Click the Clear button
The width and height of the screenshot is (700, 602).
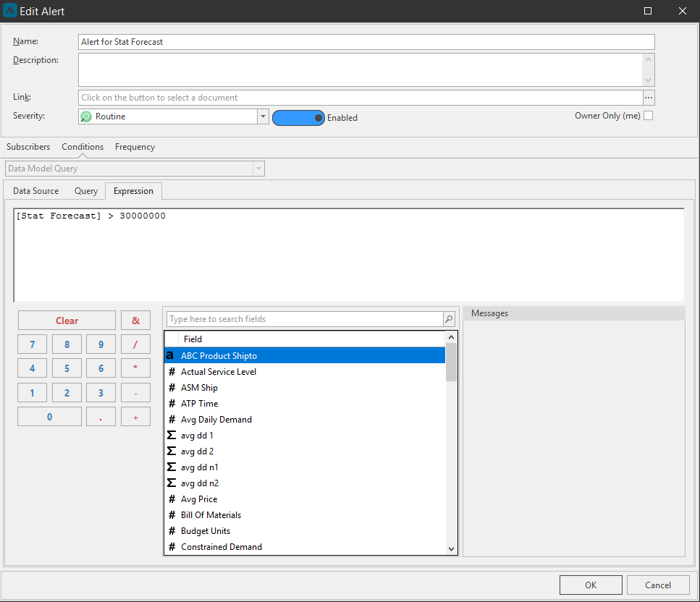click(67, 321)
